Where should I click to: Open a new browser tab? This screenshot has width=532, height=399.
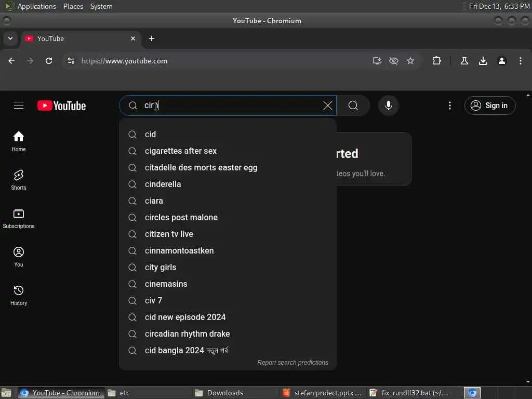pos(152,38)
